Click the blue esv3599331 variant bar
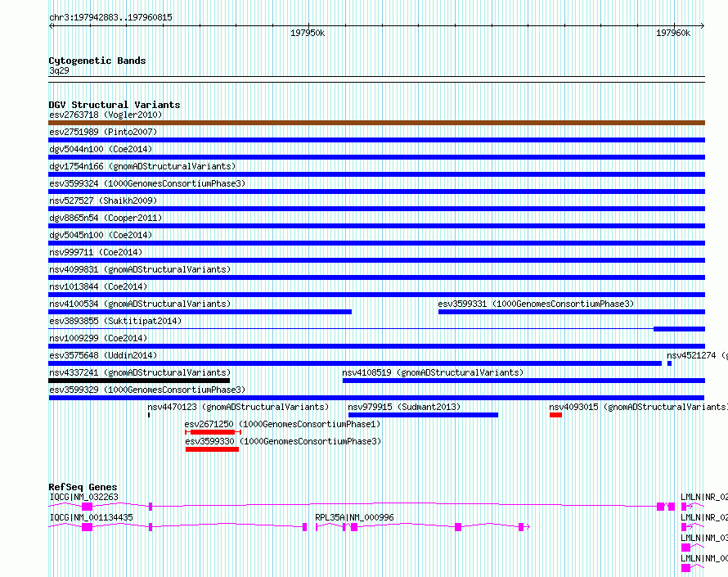This screenshot has height=577, width=728. coord(572,312)
